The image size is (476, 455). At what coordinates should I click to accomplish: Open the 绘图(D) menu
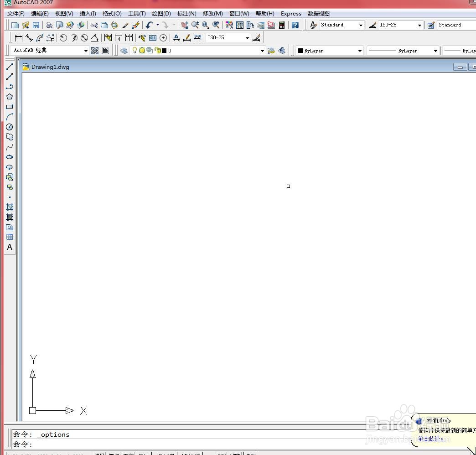tap(161, 14)
